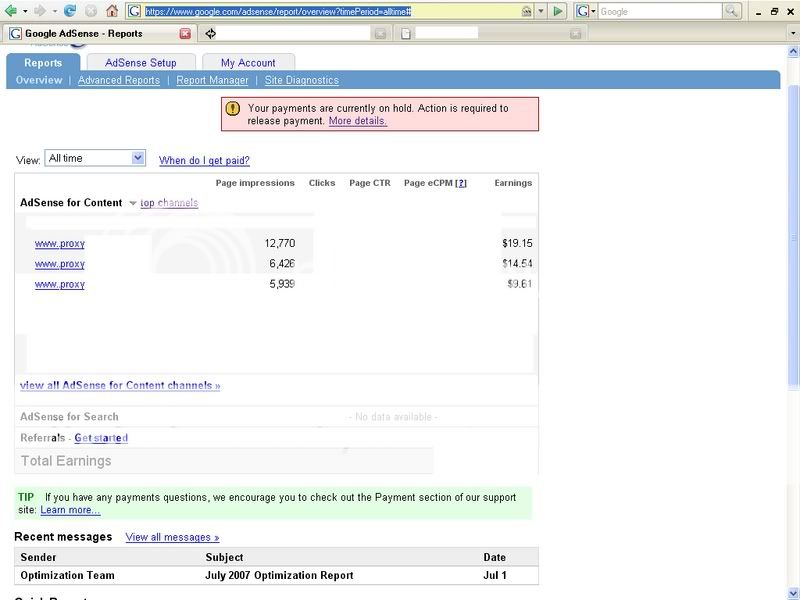Click the top channels link

point(169,203)
